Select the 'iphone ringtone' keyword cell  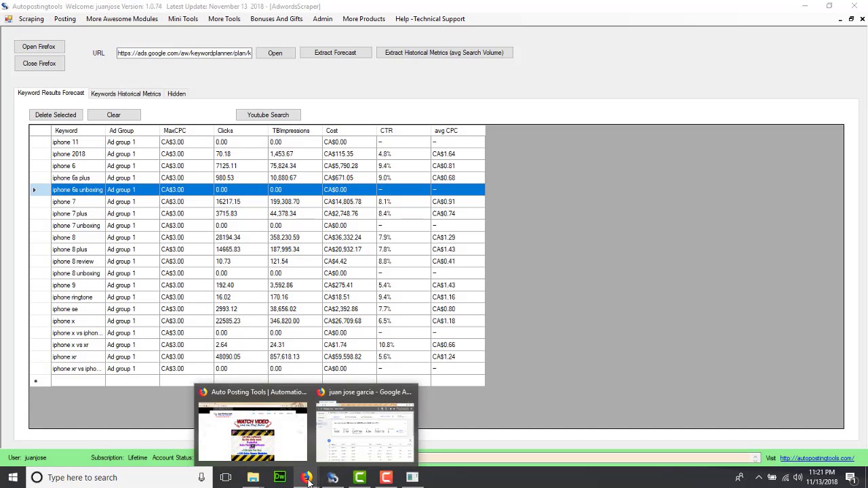click(x=78, y=298)
